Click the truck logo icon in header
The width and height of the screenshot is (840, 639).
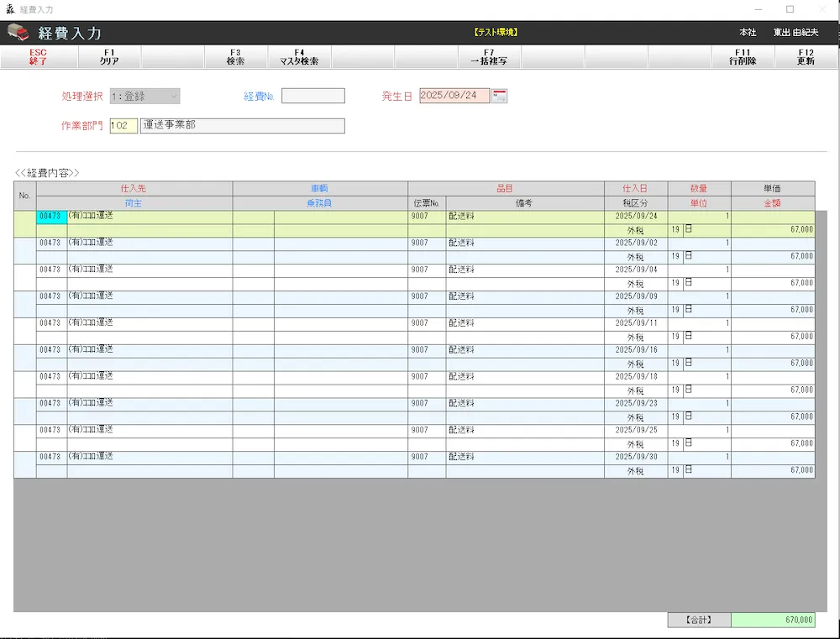point(18,33)
